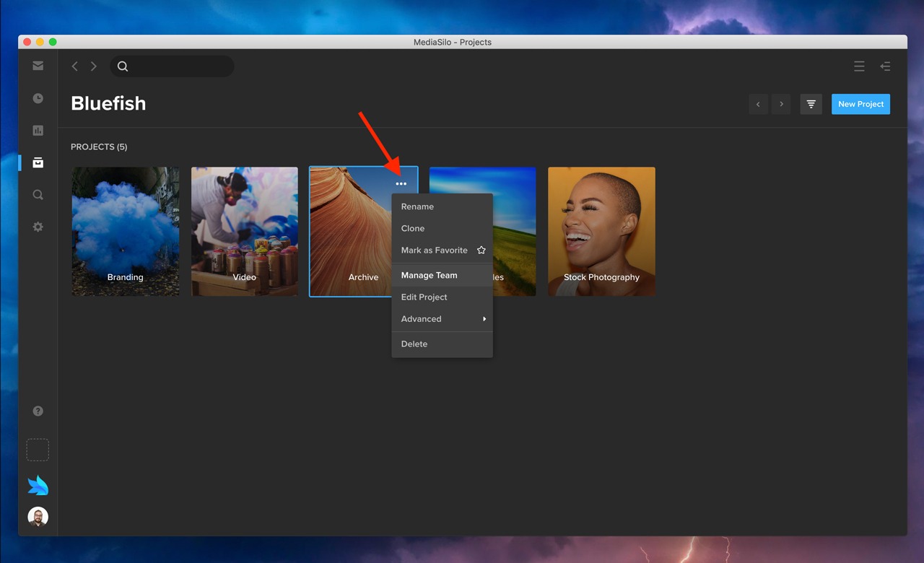The width and height of the screenshot is (924, 563).
Task: Select Mark as Favorite menu entry
Action: point(442,250)
